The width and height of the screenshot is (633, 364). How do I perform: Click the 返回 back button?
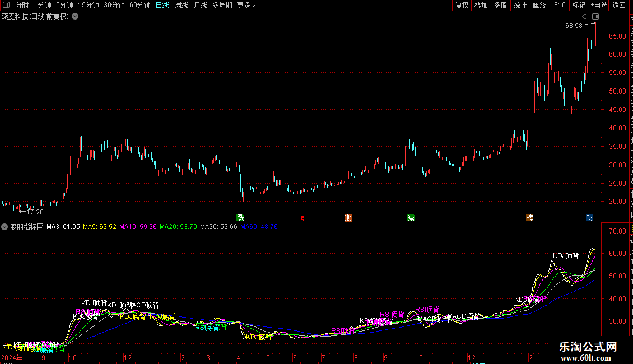pos(618,5)
